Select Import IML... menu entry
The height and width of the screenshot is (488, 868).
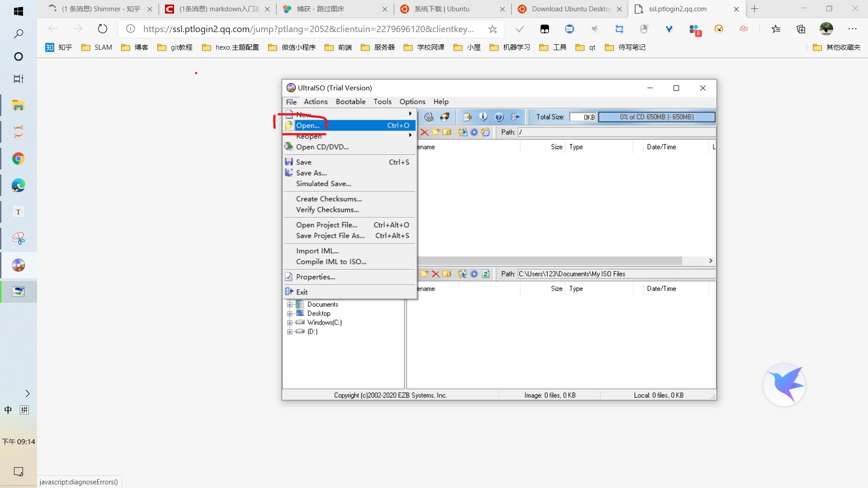349,251
